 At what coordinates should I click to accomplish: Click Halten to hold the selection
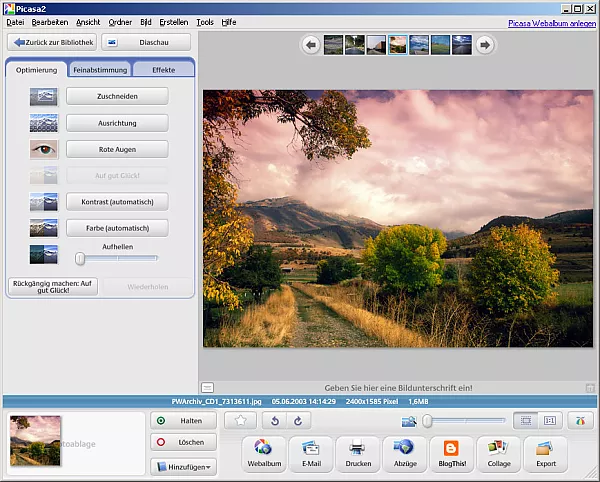point(183,421)
